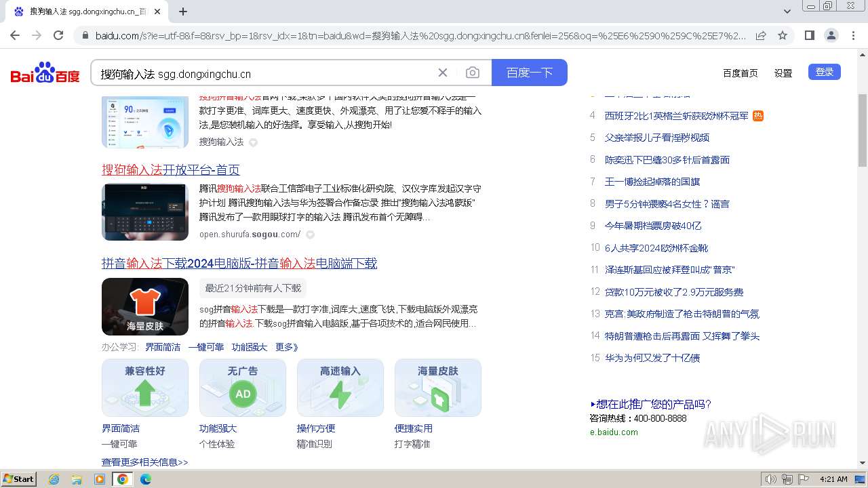Go back using browser back arrow
This screenshot has height=488, width=868.
tap(15, 35)
